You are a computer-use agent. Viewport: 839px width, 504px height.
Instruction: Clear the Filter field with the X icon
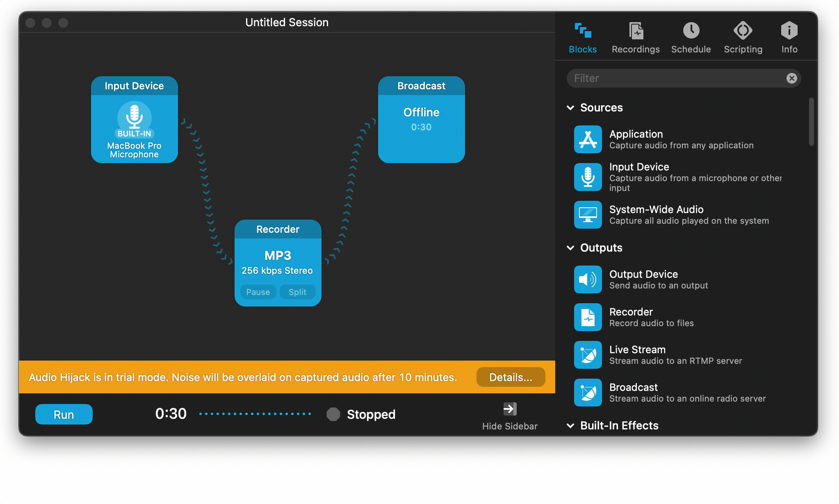tap(791, 78)
